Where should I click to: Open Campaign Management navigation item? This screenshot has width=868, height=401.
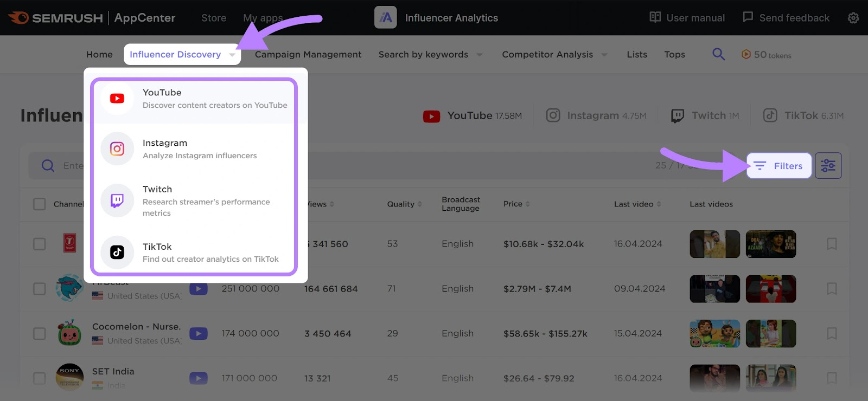(308, 54)
